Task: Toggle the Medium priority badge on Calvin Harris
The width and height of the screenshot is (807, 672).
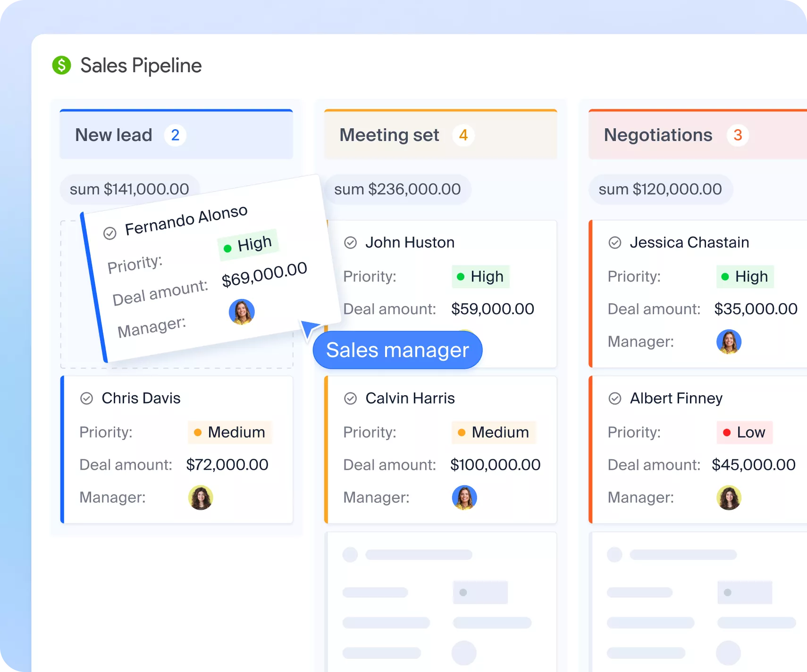Action: click(x=494, y=432)
